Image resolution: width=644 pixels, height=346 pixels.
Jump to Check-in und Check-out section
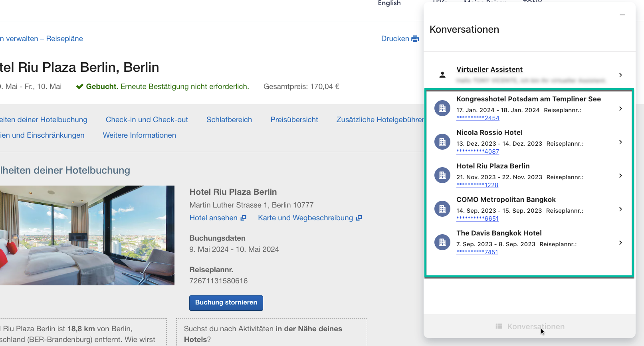coord(147,120)
